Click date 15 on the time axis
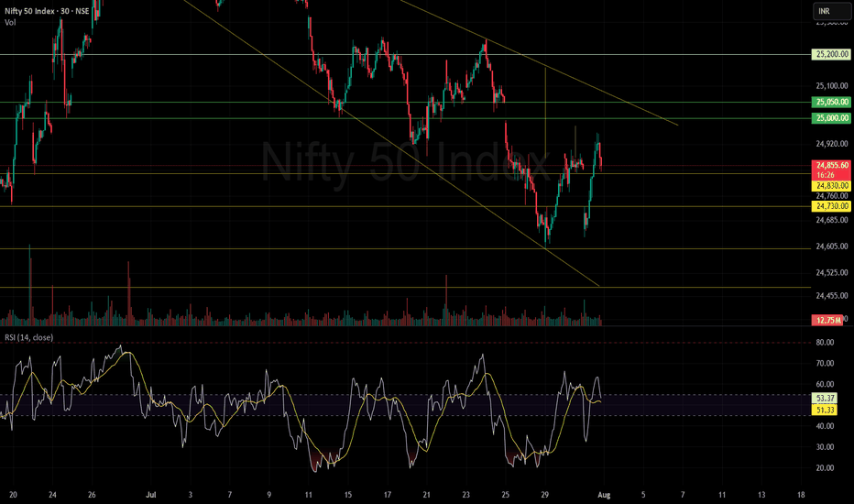 [347, 495]
